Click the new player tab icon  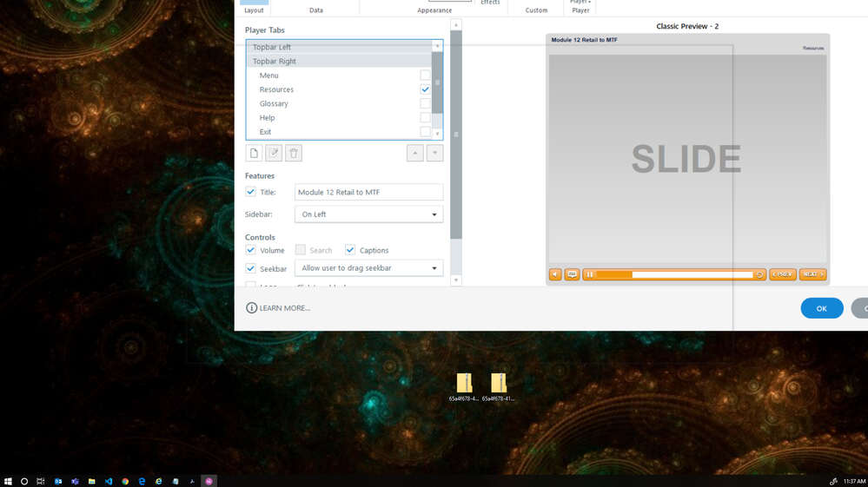[x=254, y=153]
